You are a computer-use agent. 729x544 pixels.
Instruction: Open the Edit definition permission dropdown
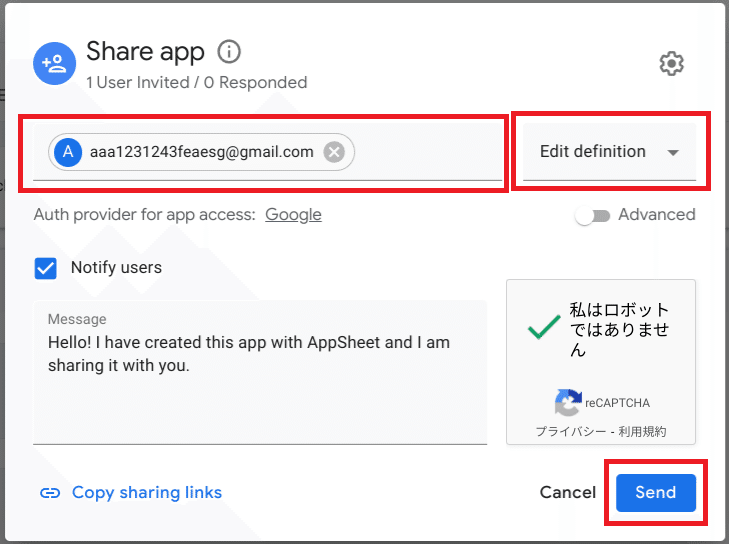tap(609, 152)
